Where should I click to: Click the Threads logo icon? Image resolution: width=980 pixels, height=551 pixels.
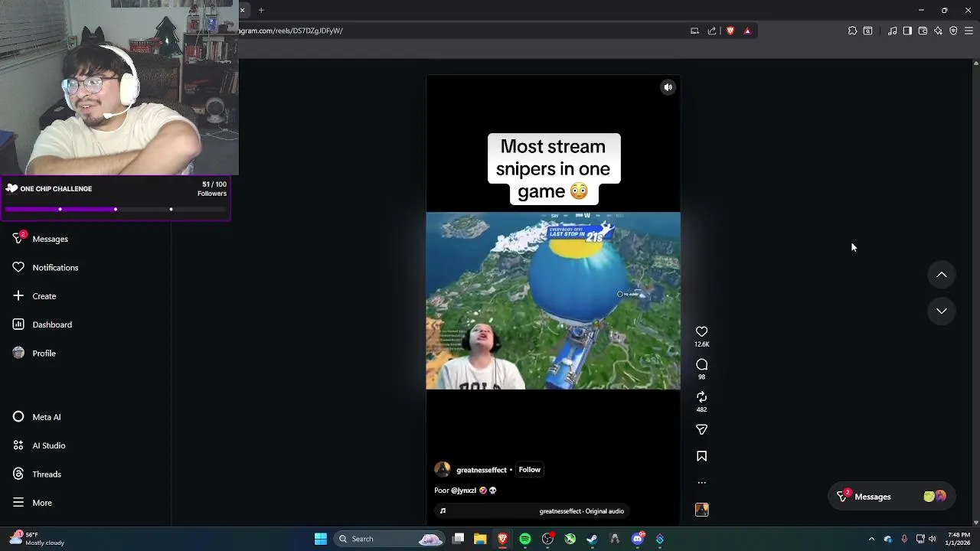18,474
